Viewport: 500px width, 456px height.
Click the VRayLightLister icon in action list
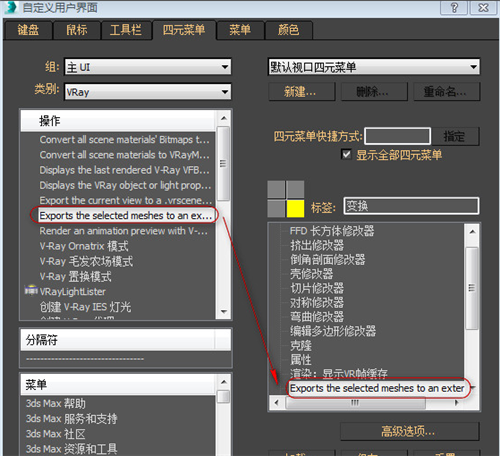pos(31,291)
